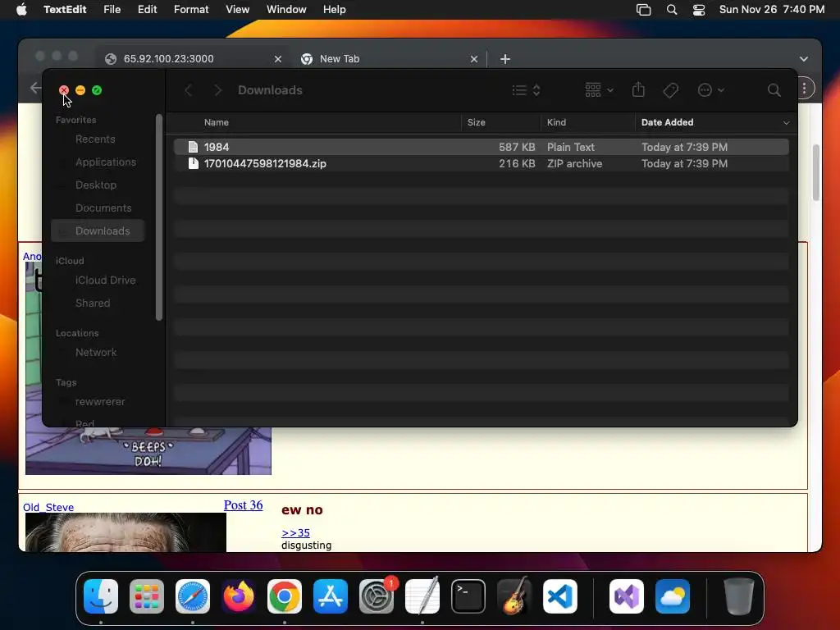Toggle Date Added sort direction chevron
Screen dimensions: 840x630
click(786, 123)
